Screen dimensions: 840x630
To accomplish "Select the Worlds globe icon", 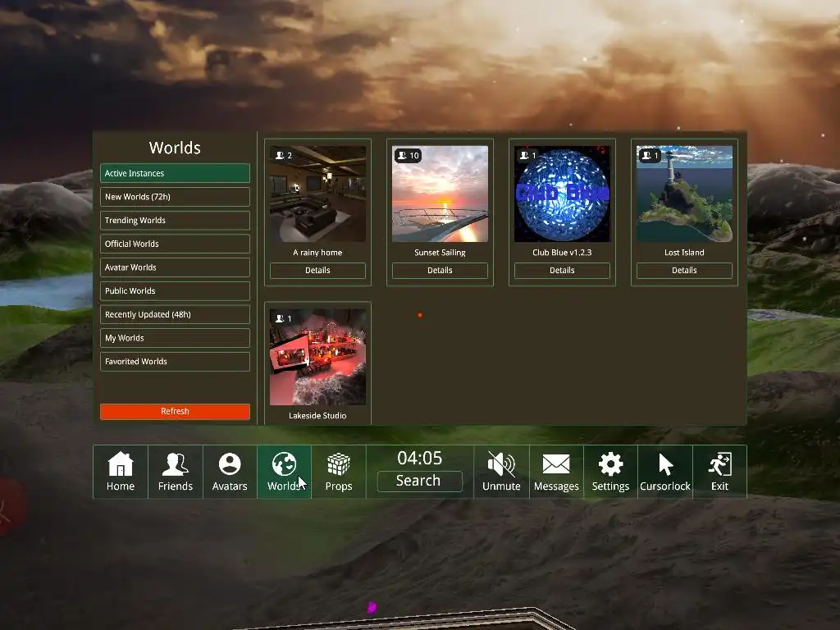I will coord(284,464).
